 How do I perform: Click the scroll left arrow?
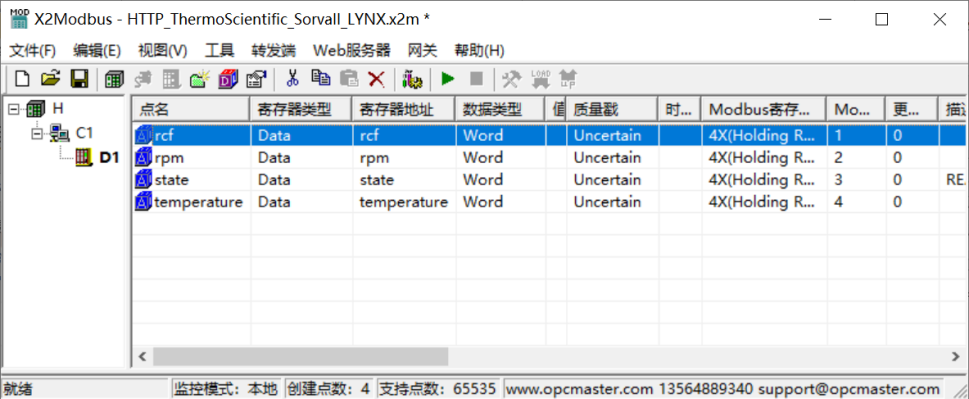[x=142, y=356]
